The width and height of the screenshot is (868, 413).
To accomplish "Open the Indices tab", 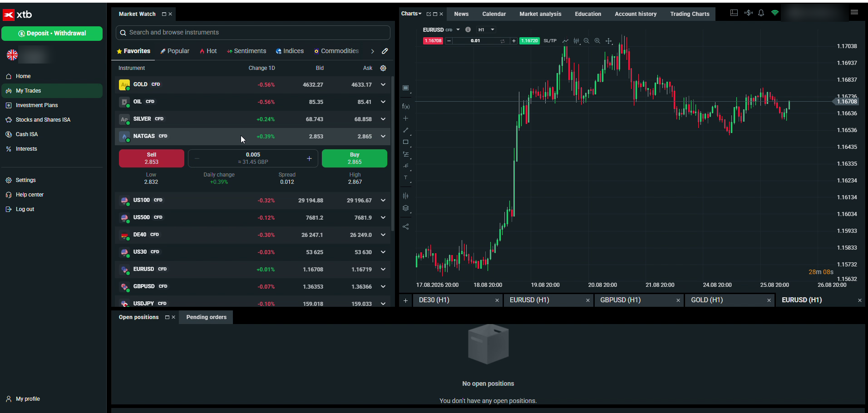I will [290, 51].
